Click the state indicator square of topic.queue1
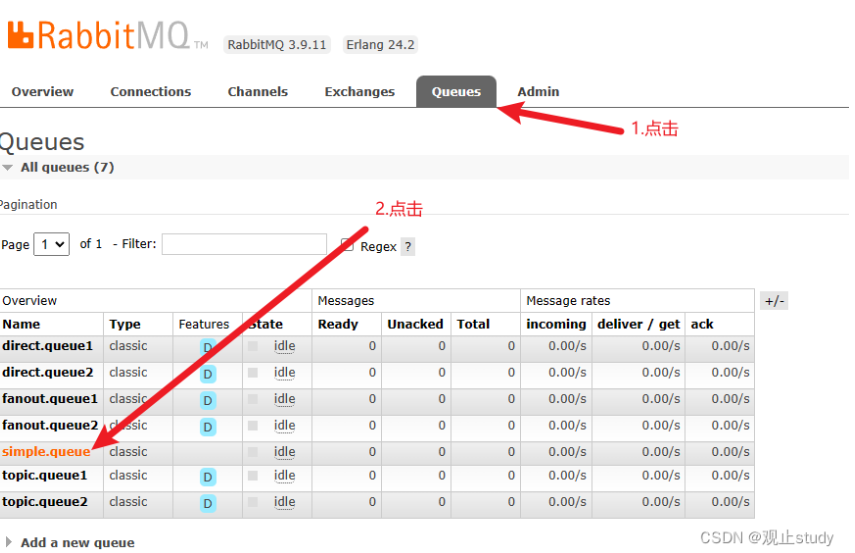 pyautogui.click(x=253, y=476)
